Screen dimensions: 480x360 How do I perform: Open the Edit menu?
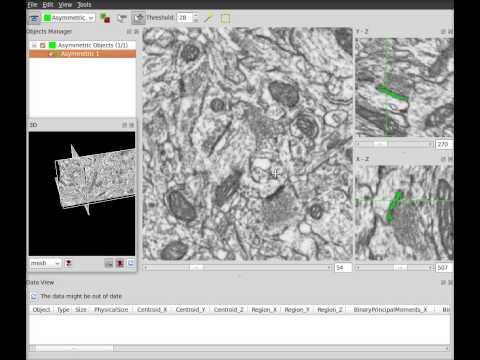[x=48, y=4]
